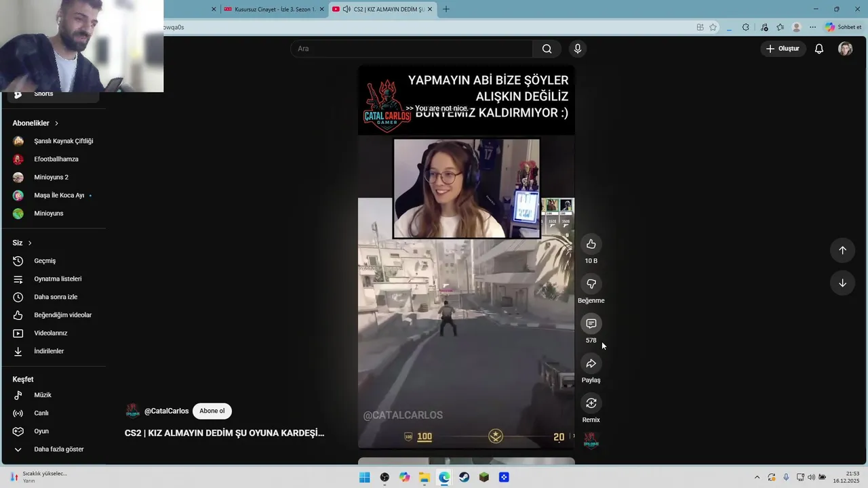868x488 pixels.
Task: Open File Explorer from the taskbar
Action: (424, 477)
